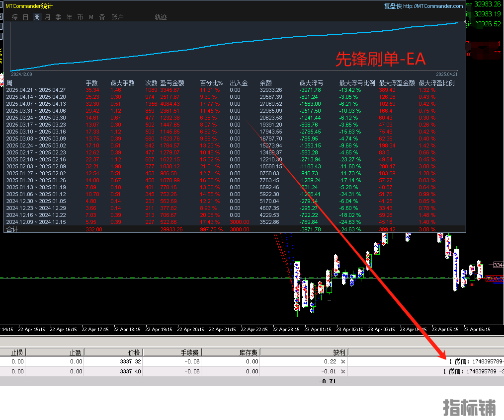Select the order priced 3337.32
504x420 pixels.
click(x=252, y=361)
